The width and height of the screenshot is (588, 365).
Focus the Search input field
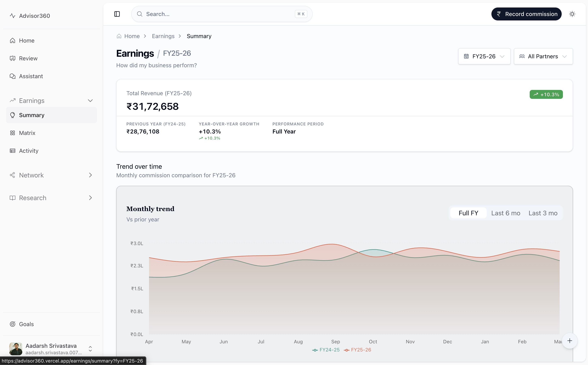pyautogui.click(x=222, y=14)
